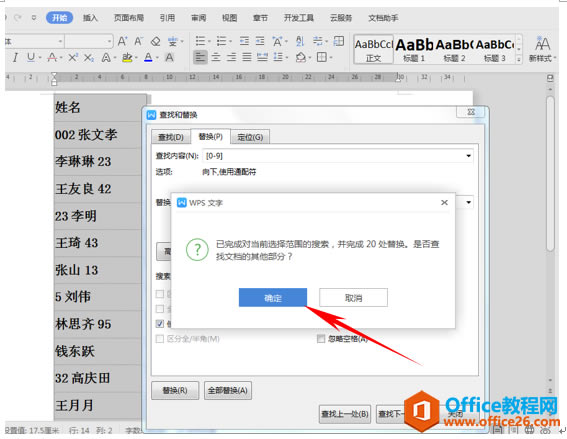Click the borders grid icon
Image resolution: width=567 pixels, height=439 pixels.
[x=322, y=57]
